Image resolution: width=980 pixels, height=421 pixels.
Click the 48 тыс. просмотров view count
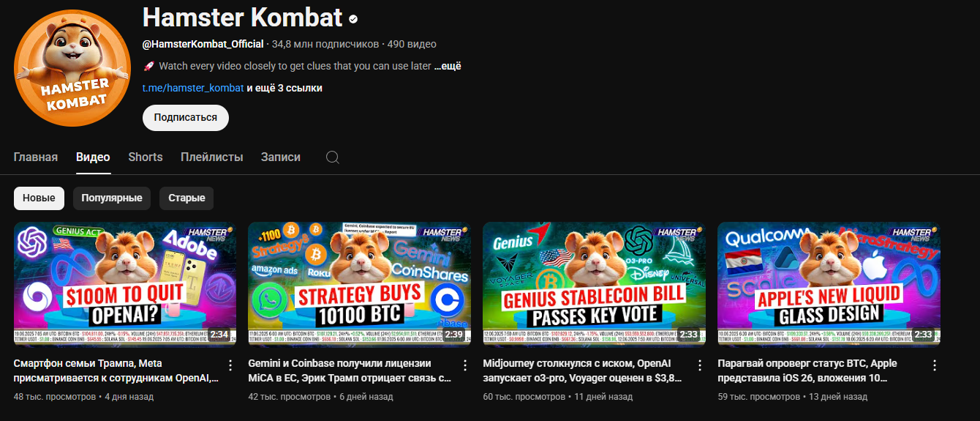[x=55, y=397]
